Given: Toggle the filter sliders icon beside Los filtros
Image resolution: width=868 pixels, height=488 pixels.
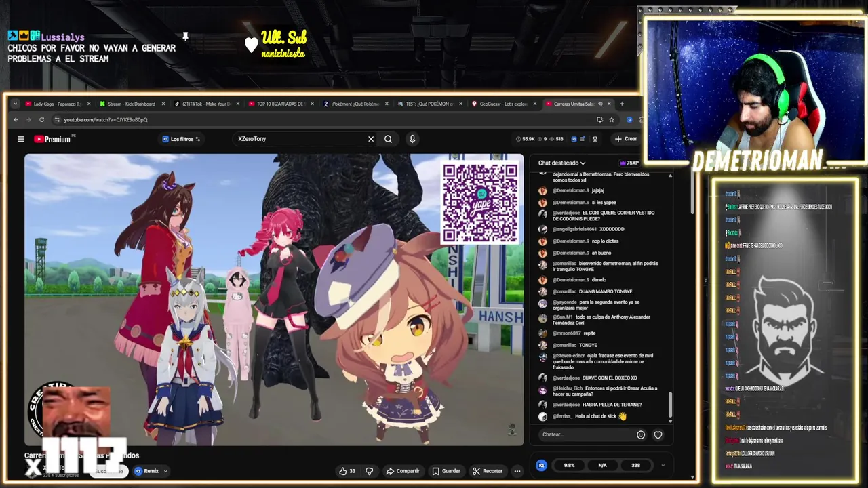Looking at the screenshot, I should tap(197, 139).
